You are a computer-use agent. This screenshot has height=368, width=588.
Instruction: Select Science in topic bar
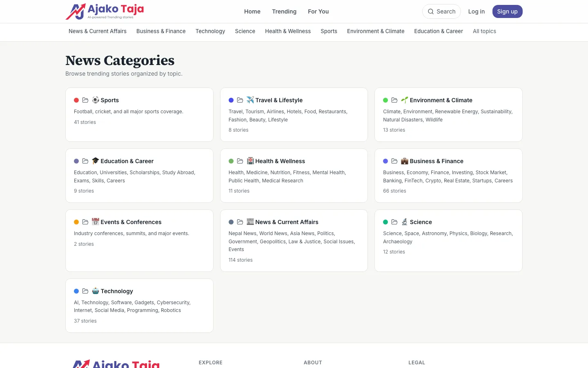(x=245, y=31)
